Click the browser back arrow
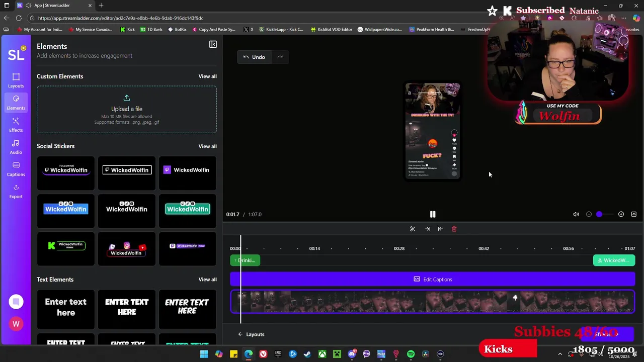This screenshot has height=362, width=644. coord(7,18)
